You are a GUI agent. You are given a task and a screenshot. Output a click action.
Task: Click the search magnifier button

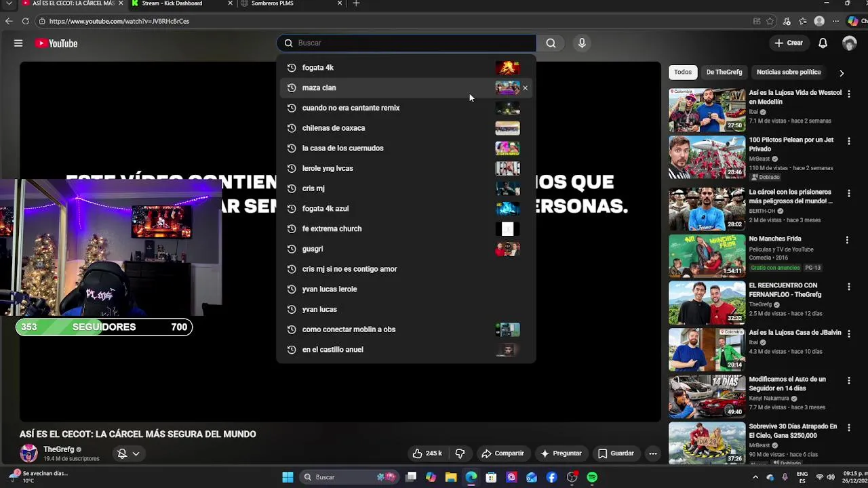pos(551,43)
